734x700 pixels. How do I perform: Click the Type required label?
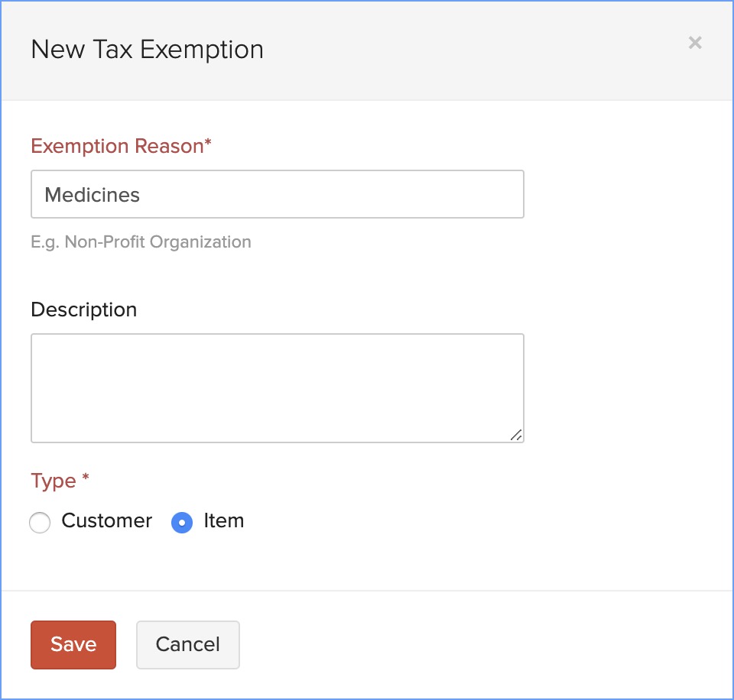pos(60,481)
